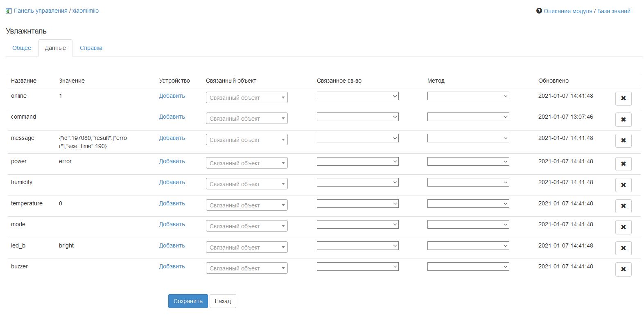Delete the online property row
The image size is (644, 315).
[x=623, y=99]
